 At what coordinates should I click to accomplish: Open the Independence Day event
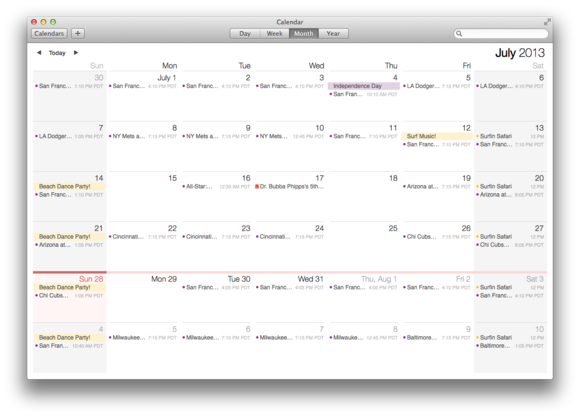click(x=364, y=86)
